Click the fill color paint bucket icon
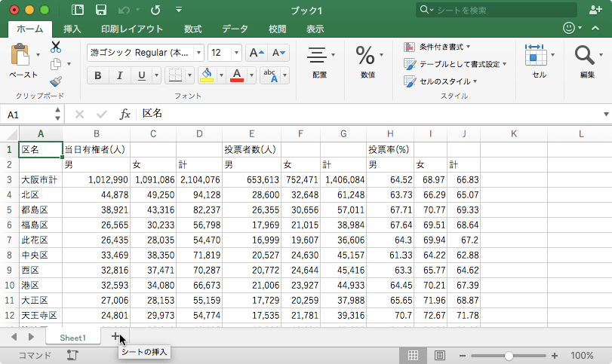Viewport: 612px width, 364px height. click(207, 75)
